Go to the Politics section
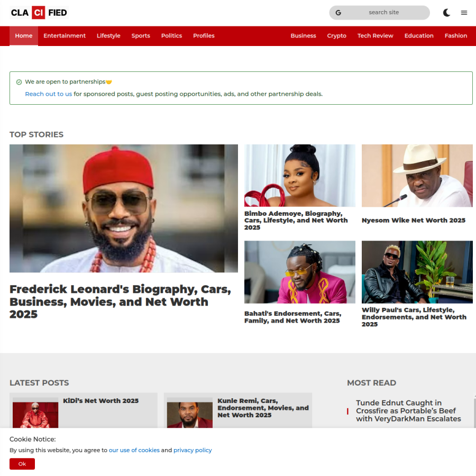Screen dimensions: 476x476 [171, 36]
